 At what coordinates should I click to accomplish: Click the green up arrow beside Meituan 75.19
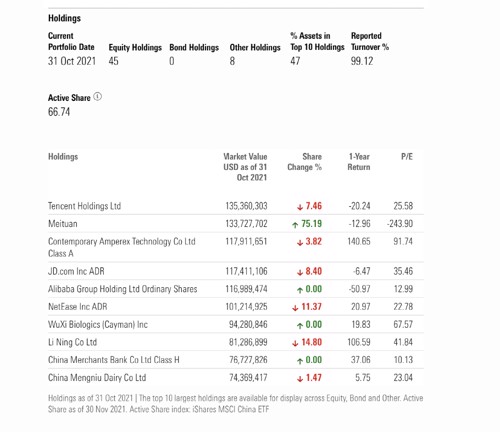295,225
